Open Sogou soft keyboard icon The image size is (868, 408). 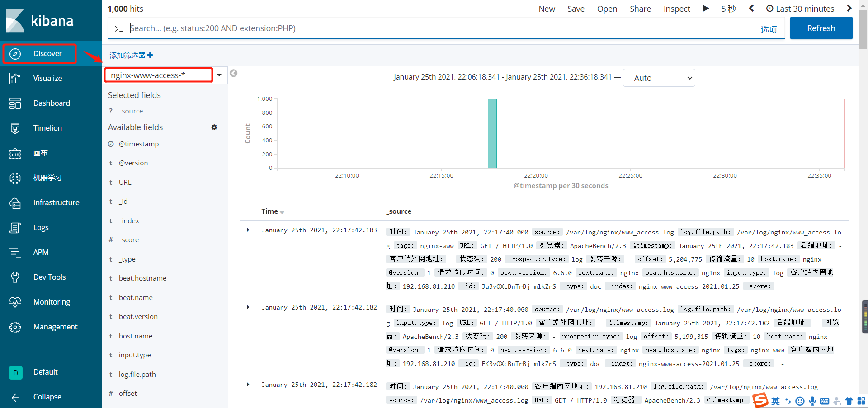pos(825,401)
